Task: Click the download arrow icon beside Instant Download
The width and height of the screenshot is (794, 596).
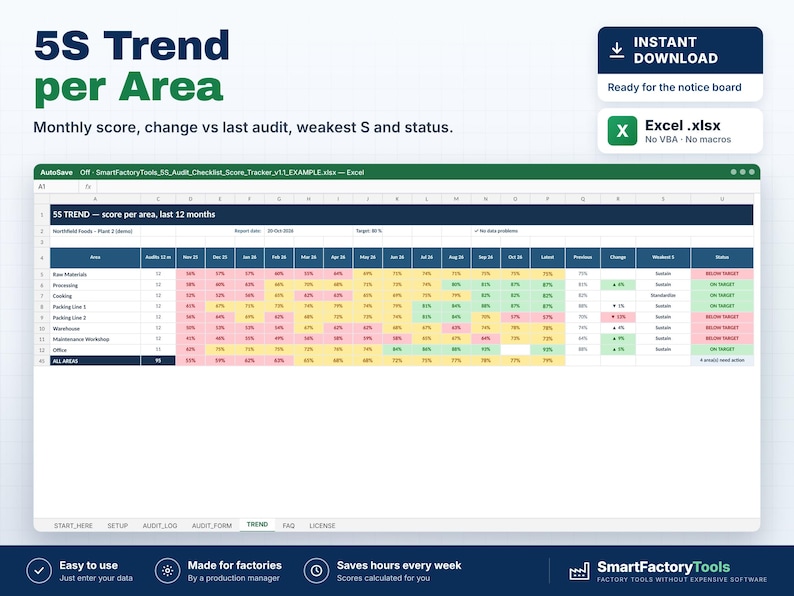Action: tap(616, 50)
